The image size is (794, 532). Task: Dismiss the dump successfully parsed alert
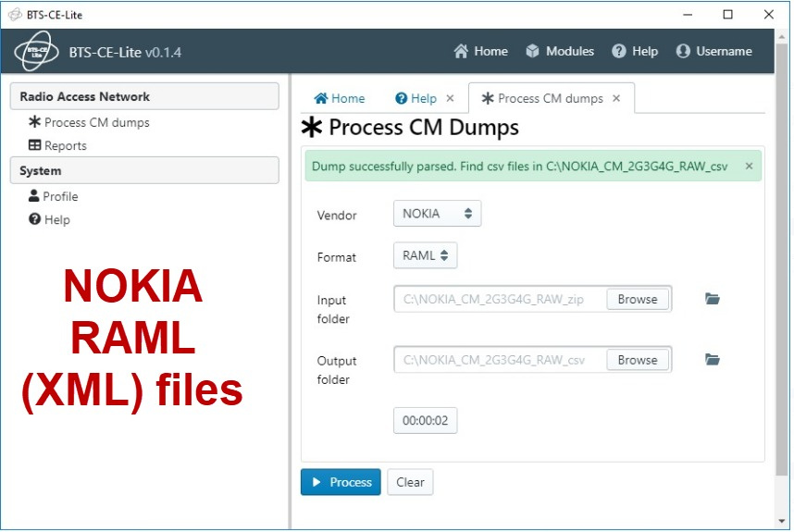click(749, 166)
